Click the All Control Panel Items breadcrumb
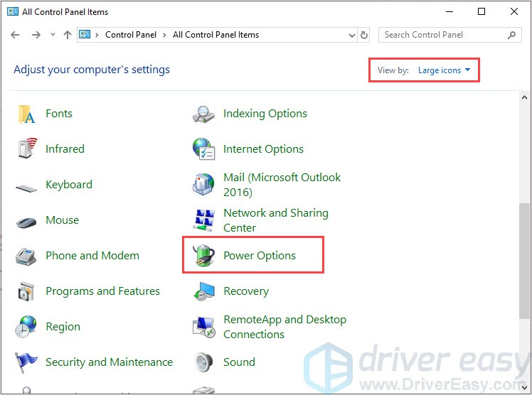 pyautogui.click(x=216, y=35)
